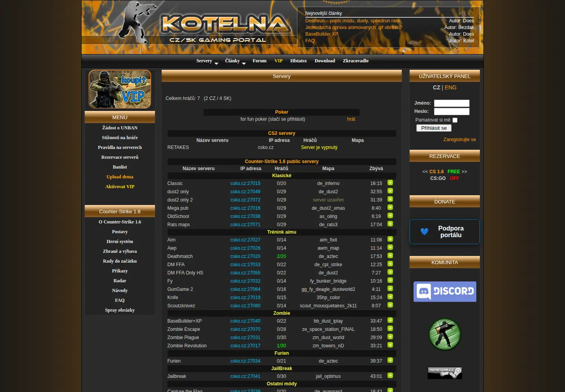Follow the Zaregistrujte se link

point(459,140)
